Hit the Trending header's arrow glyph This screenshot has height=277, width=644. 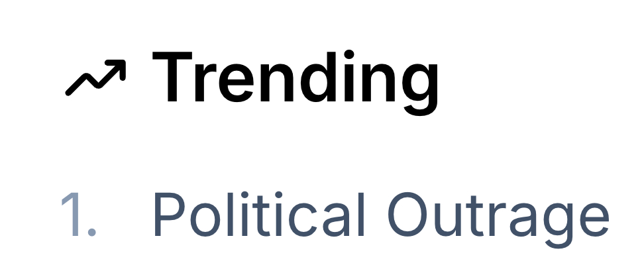96,76
